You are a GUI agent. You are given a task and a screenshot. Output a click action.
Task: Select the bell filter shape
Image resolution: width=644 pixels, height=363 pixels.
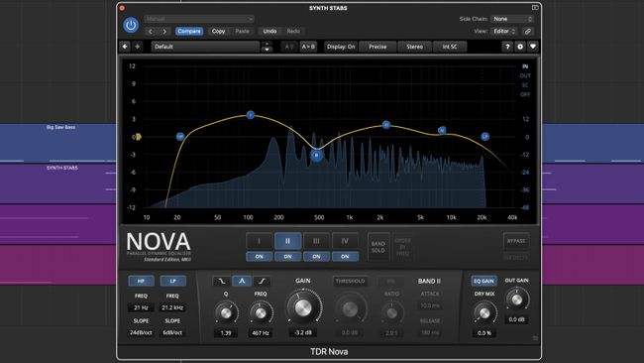click(242, 282)
